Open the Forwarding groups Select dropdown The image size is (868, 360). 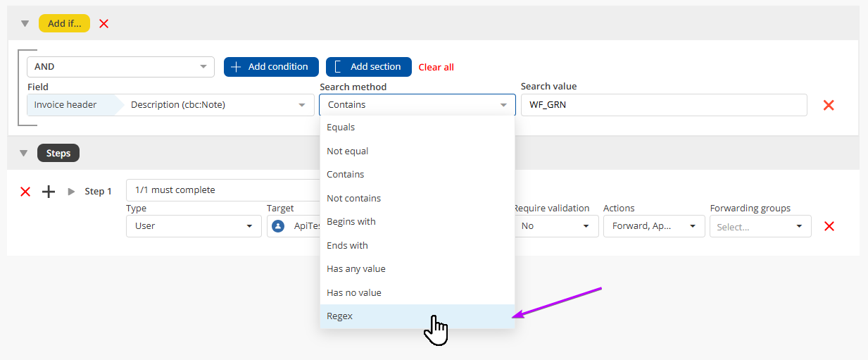760,226
